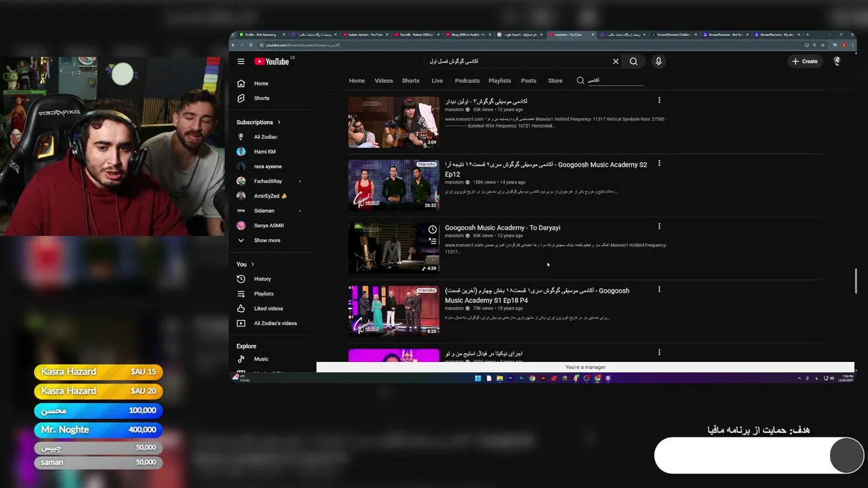Open video titled Googoosh Music Academy - To Daryayi

pos(502,228)
